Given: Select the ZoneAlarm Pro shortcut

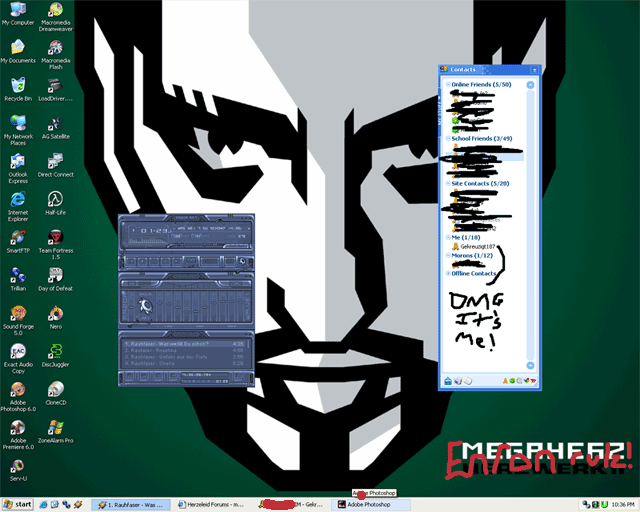Looking at the screenshot, I should coord(56,431).
